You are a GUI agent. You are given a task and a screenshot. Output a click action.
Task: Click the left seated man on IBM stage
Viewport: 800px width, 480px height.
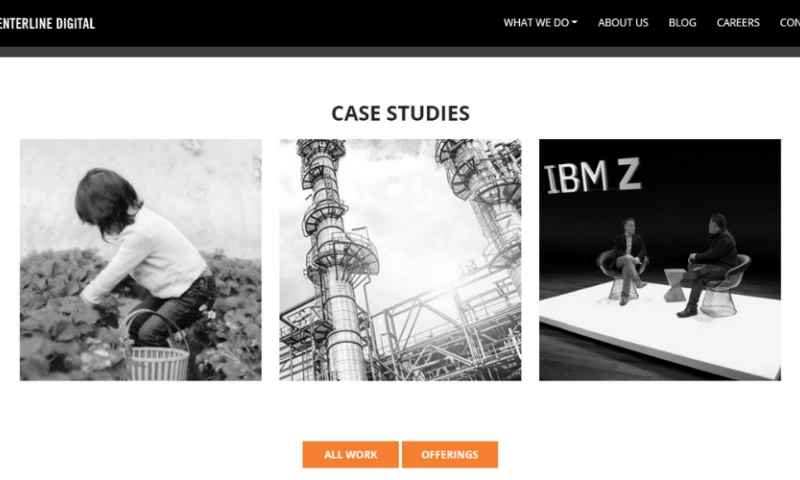(x=627, y=260)
